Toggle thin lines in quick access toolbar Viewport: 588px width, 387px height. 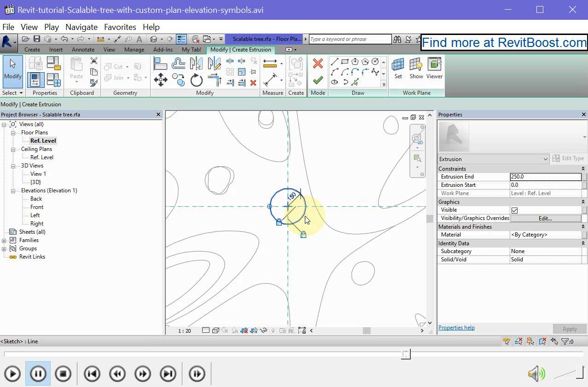(x=181, y=39)
